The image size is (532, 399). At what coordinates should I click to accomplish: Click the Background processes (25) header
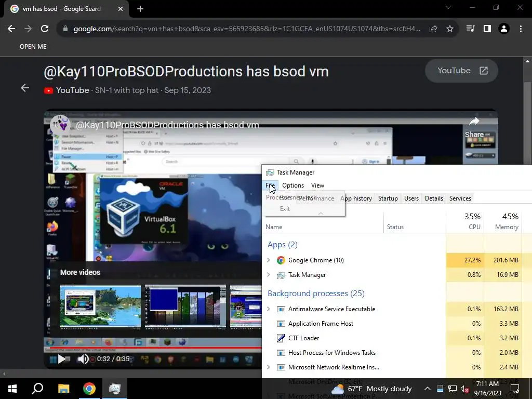pos(316,293)
